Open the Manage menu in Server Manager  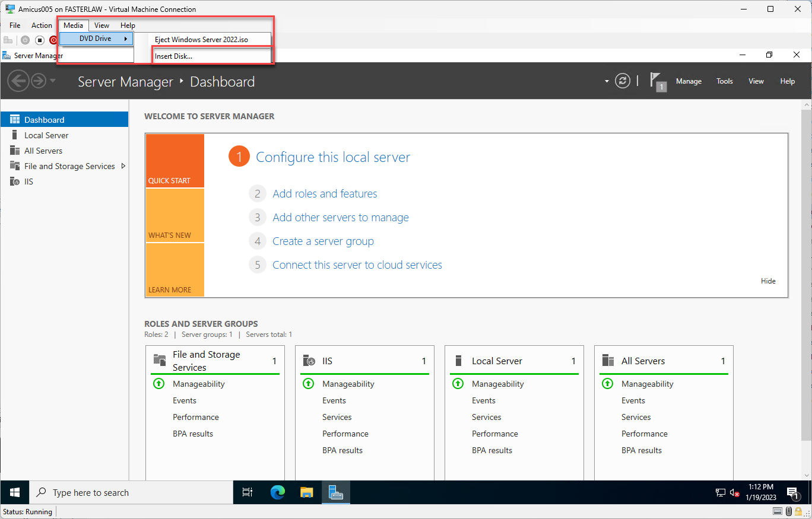pos(689,81)
